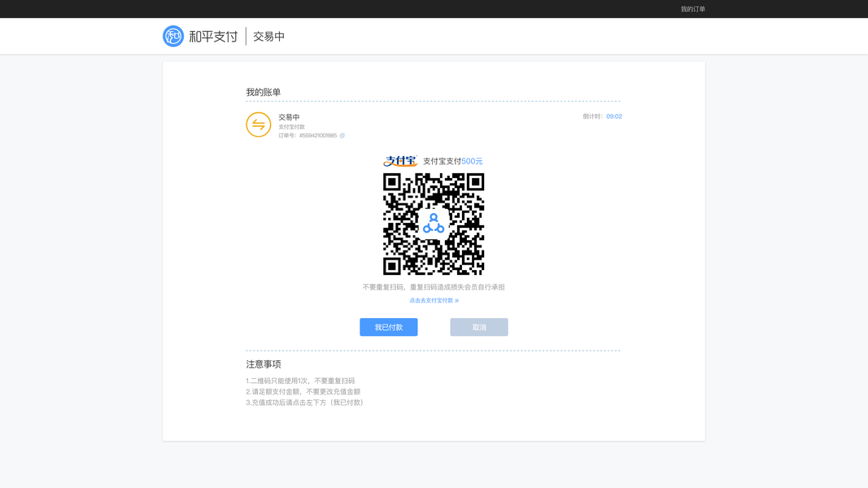The image size is (868, 488).
Task: Click the warning text 不要重复扫码
Action: point(434,287)
